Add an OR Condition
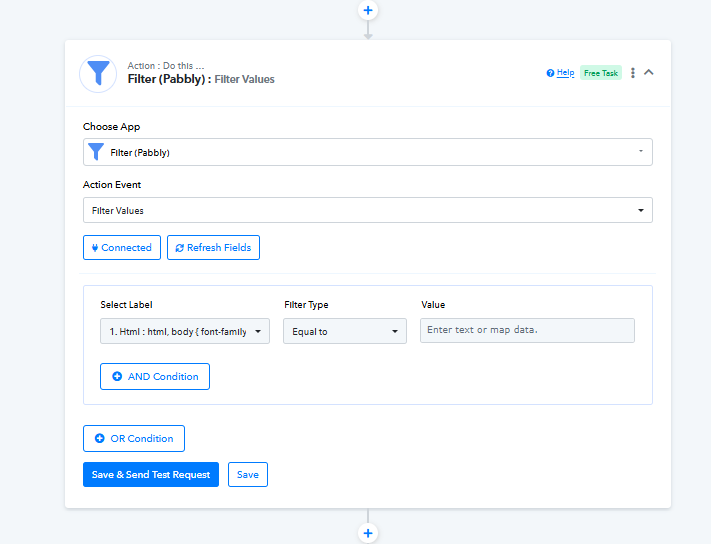Screen dimensions: 711x544 134,438
